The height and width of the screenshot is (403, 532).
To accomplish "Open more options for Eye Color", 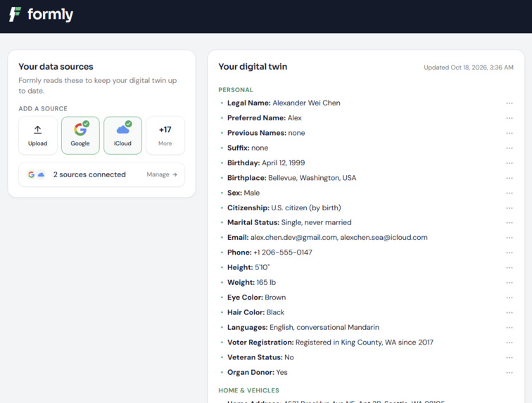I will [x=509, y=298].
